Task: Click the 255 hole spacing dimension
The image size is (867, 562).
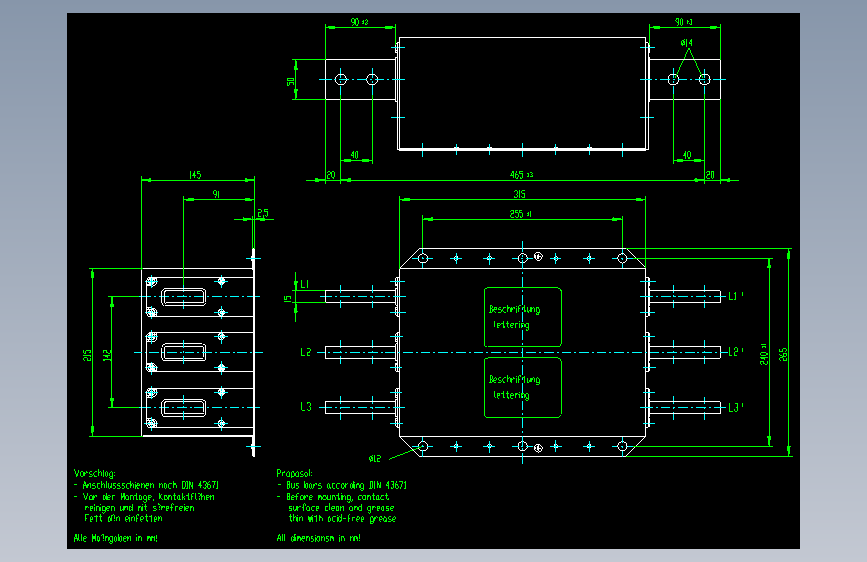Action: [520, 214]
